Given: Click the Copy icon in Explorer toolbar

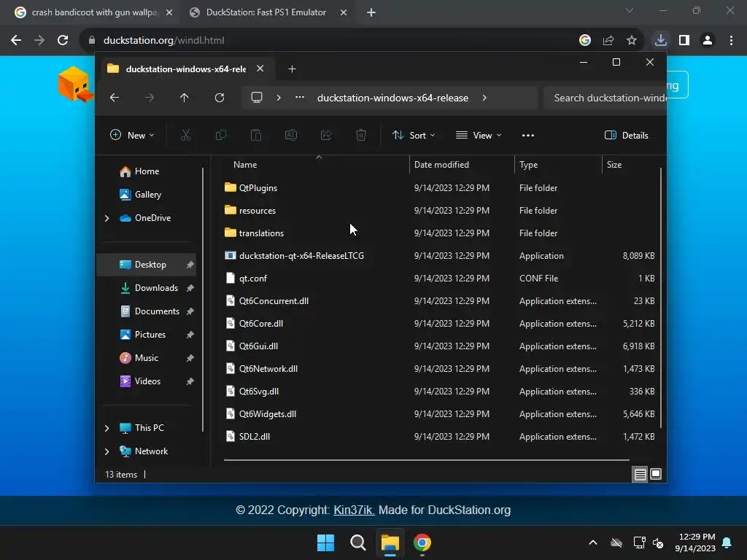Looking at the screenshot, I should (220, 135).
